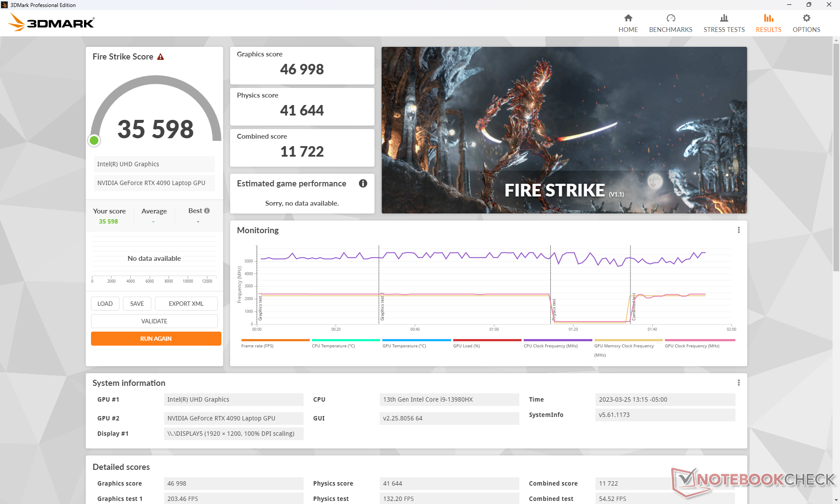Open Benchmarks via the gauge icon
The width and height of the screenshot is (840, 504).
[x=670, y=18]
